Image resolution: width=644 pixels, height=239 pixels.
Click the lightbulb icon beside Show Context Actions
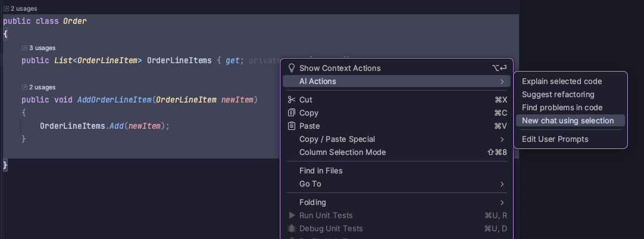[x=292, y=68]
